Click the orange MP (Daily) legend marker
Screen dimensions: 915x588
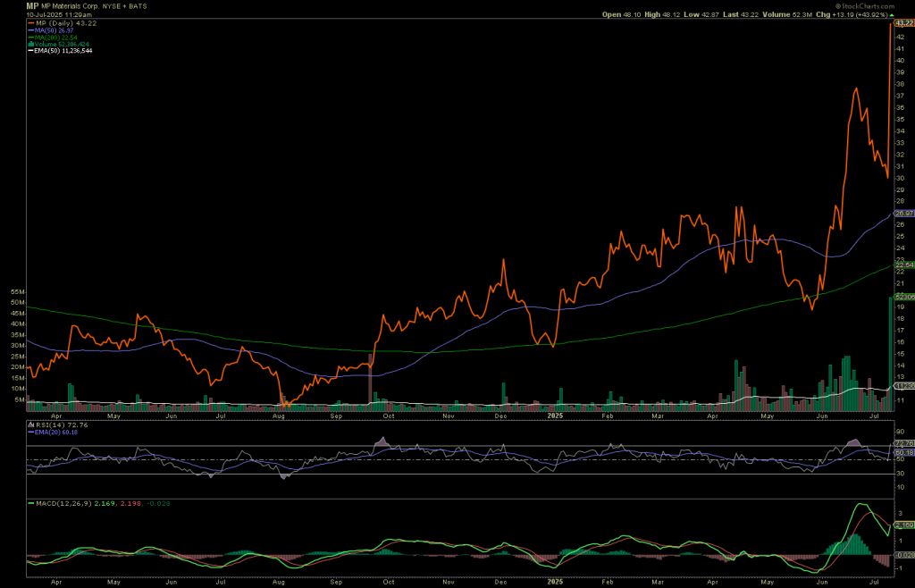click(x=31, y=22)
